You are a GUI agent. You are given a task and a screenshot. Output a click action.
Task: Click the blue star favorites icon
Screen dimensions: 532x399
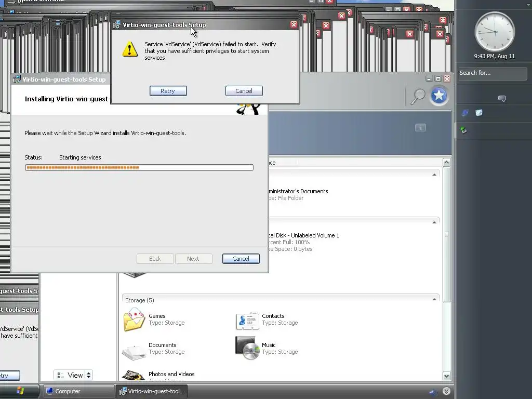point(438,96)
